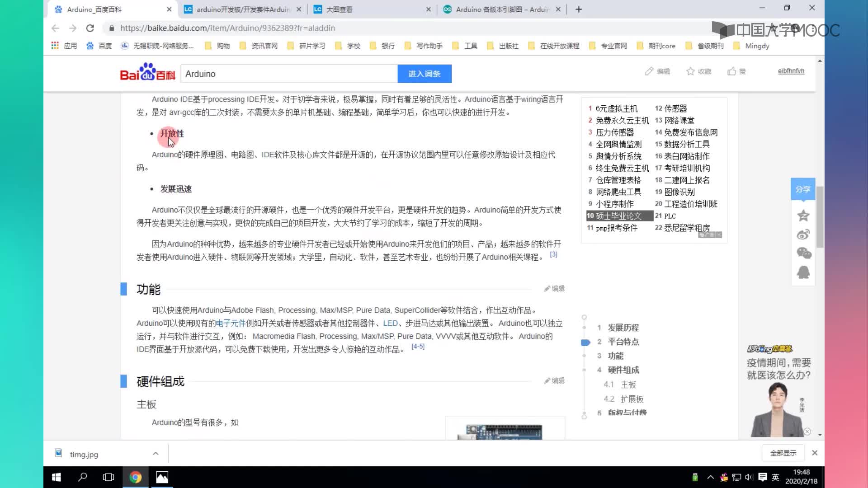Click ad link 硕士毕业论文

pyautogui.click(x=618, y=216)
